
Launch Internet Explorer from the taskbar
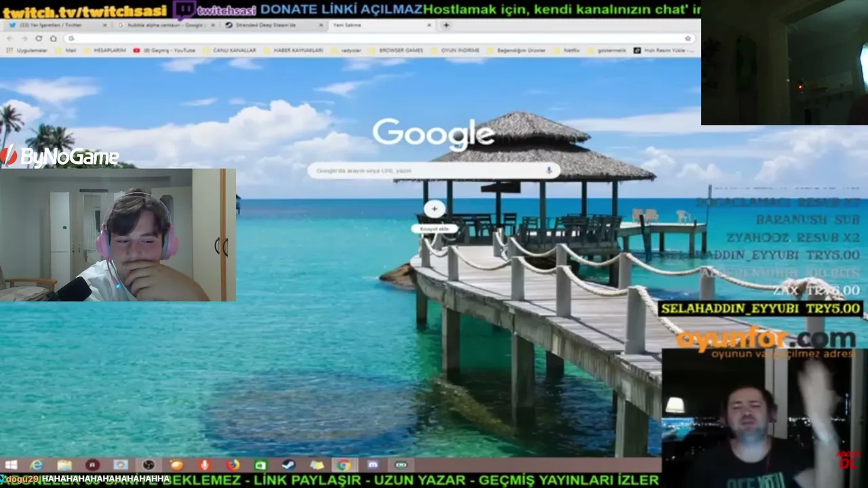[x=37, y=465]
